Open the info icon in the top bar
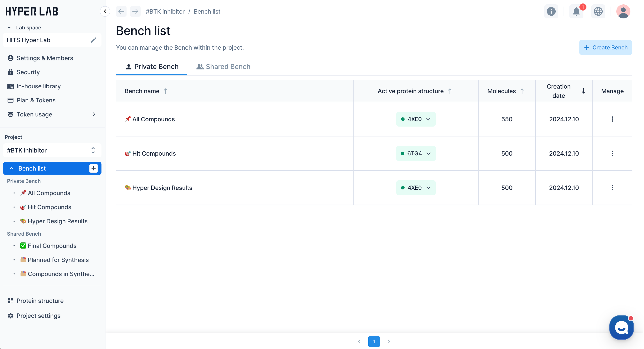 tap(551, 11)
